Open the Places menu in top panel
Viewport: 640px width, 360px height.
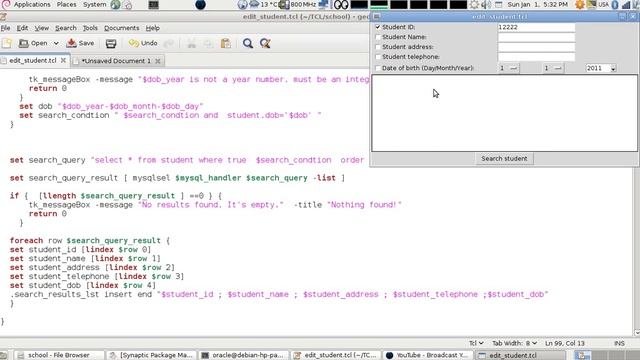pos(66,4)
